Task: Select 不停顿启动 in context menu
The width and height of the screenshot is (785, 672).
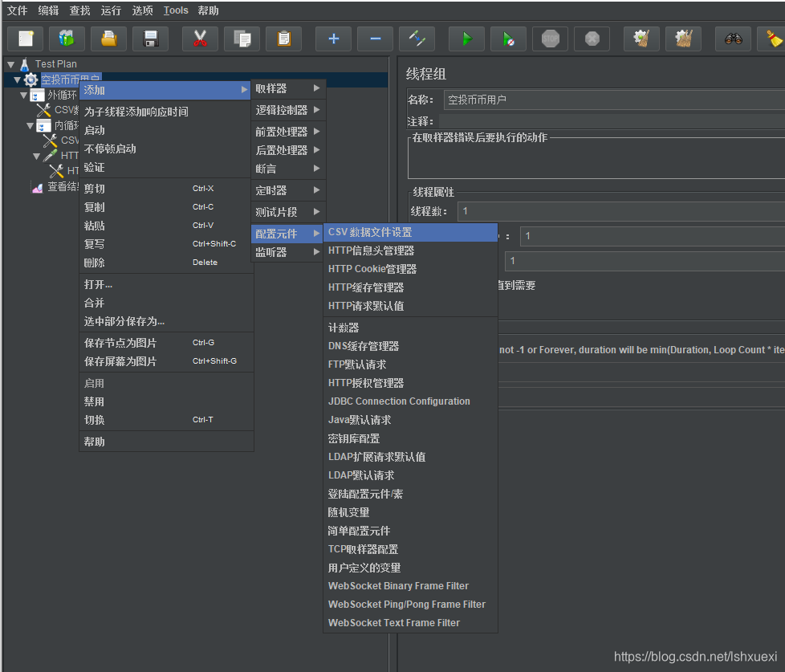Action: point(166,149)
